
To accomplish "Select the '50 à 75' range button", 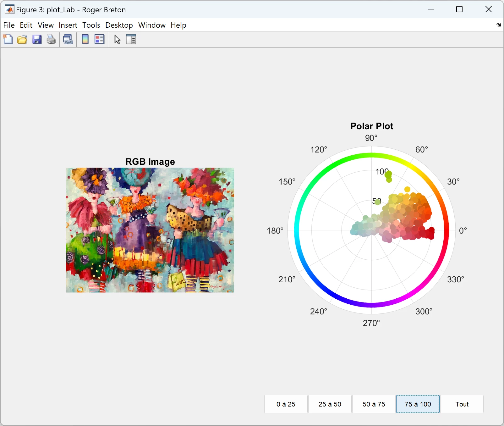I will pyautogui.click(x=374, y=404).
